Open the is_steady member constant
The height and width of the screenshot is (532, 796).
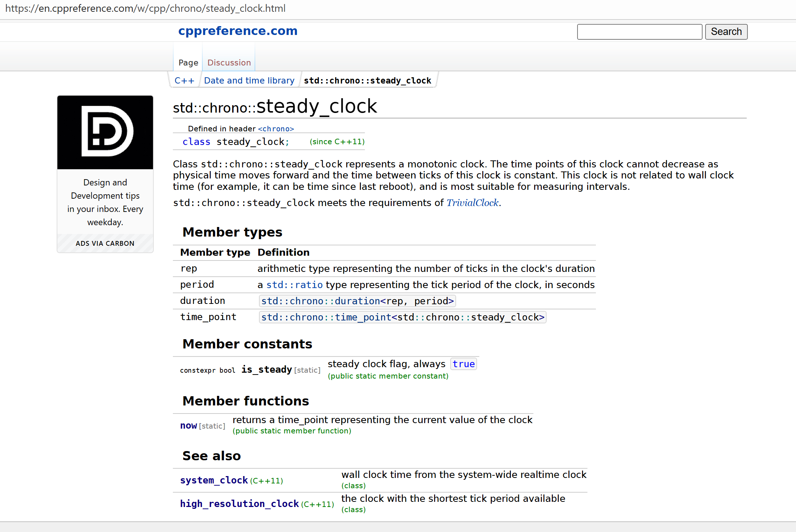click(x=266, y=369)
